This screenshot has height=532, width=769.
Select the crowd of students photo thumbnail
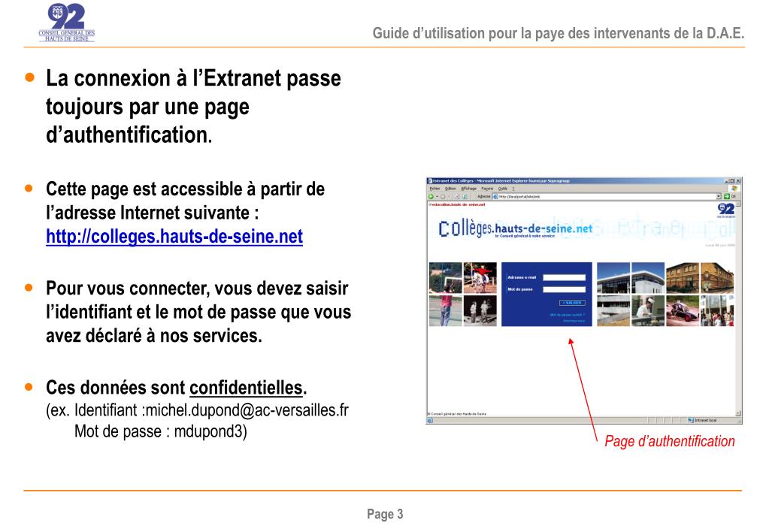click(717, 310)
